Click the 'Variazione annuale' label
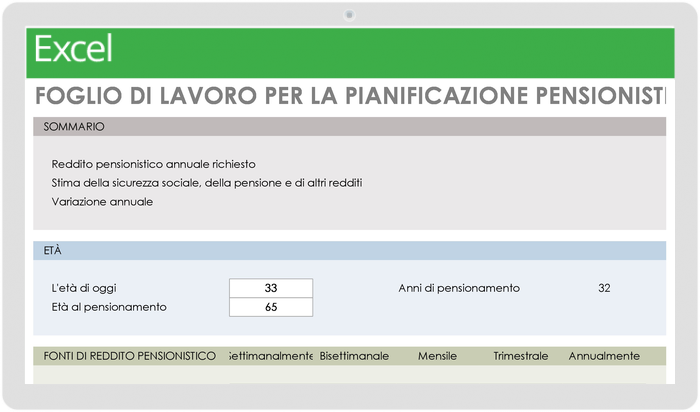The height and width of the screenshot is (412, 700). 102,202
